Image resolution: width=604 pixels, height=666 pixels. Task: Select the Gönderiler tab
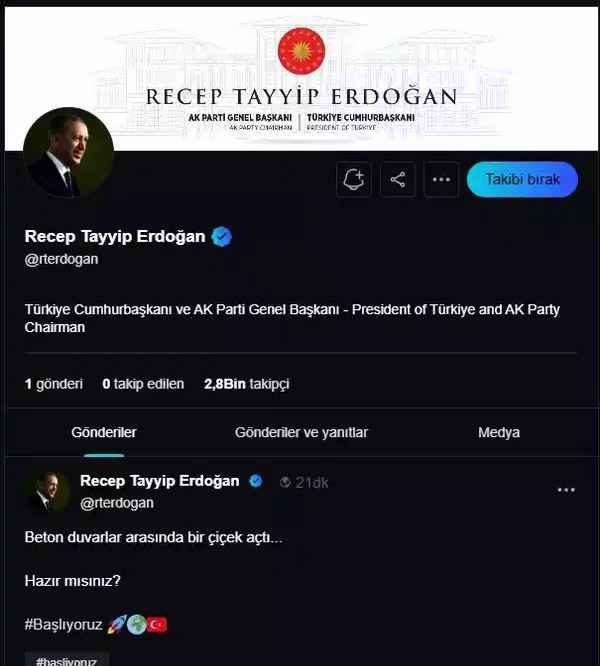(x=104, y=432)
